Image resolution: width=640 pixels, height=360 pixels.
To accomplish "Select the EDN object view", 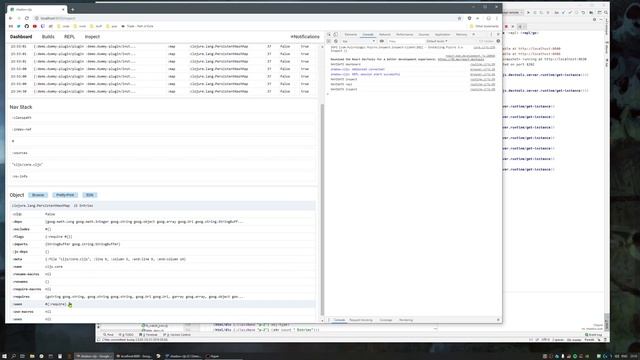I will point(90,195).
